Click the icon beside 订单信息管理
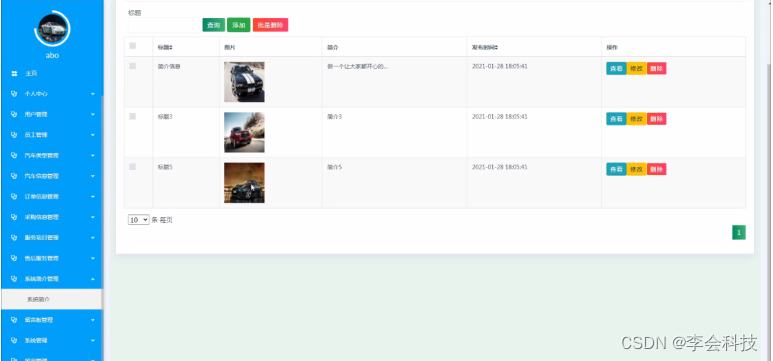Image resolution: width=773 pixels, height=361 pixels. tap(14, 196)
